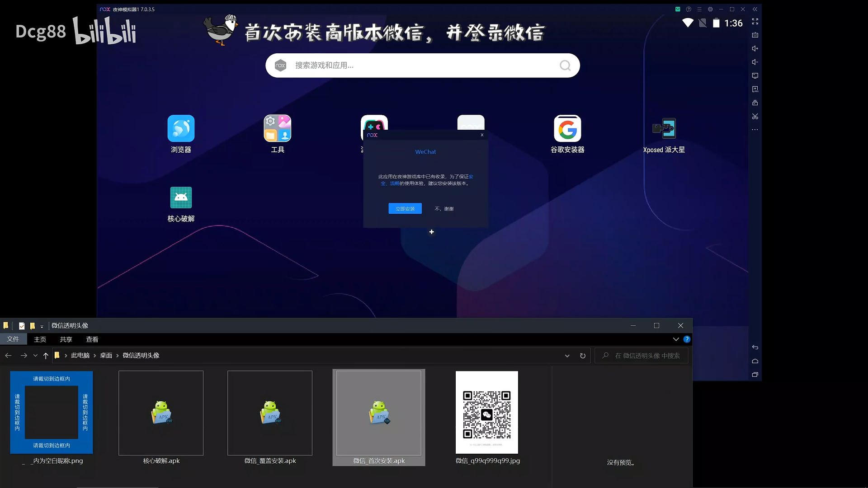Open the Nox hamburger menu in title bar
868x488 pixels.
point(699,9)
